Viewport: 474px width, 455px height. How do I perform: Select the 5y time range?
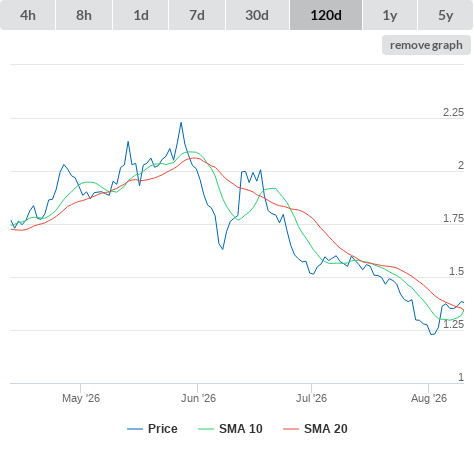tap(445, 15)
